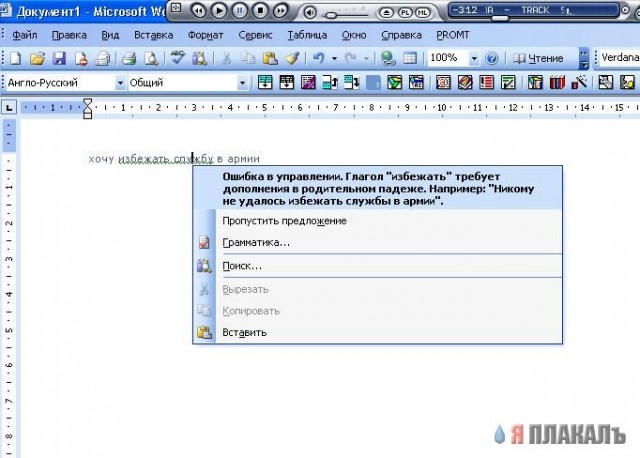The width and height of the screenshot is (640, 458).
Task: Open the Англо-Русский translation direction dropdown
Action: pos(120,83)
